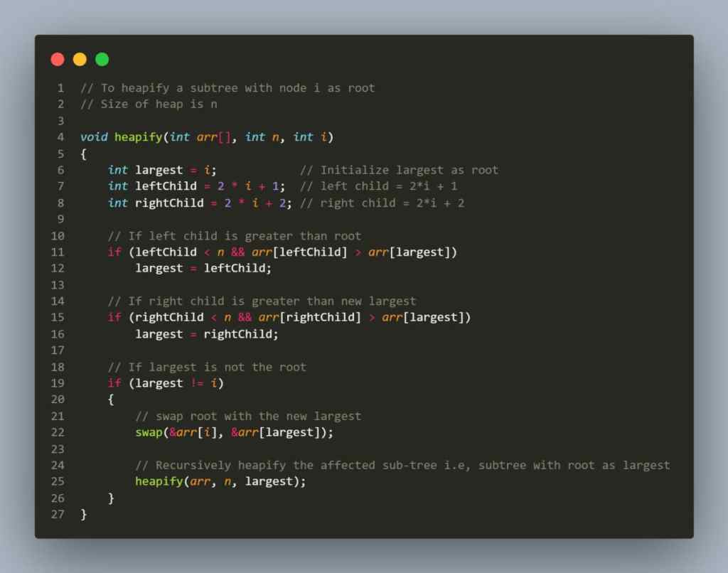
Task: Click the green traffic light circle
Action: click(x=102, y=59)
